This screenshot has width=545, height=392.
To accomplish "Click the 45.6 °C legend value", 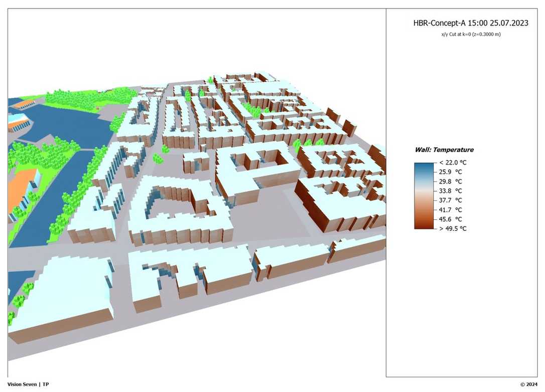I will tap(451, 219).
